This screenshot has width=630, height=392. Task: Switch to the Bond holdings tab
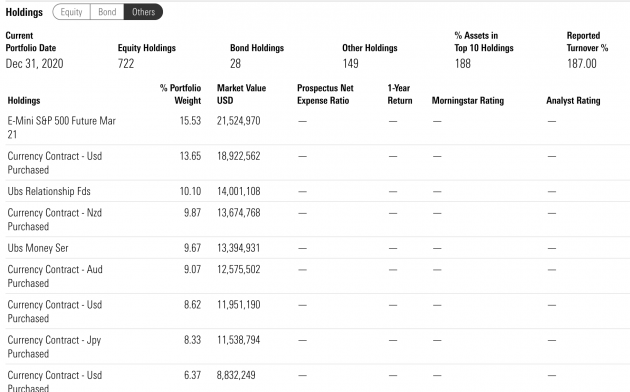107,12
